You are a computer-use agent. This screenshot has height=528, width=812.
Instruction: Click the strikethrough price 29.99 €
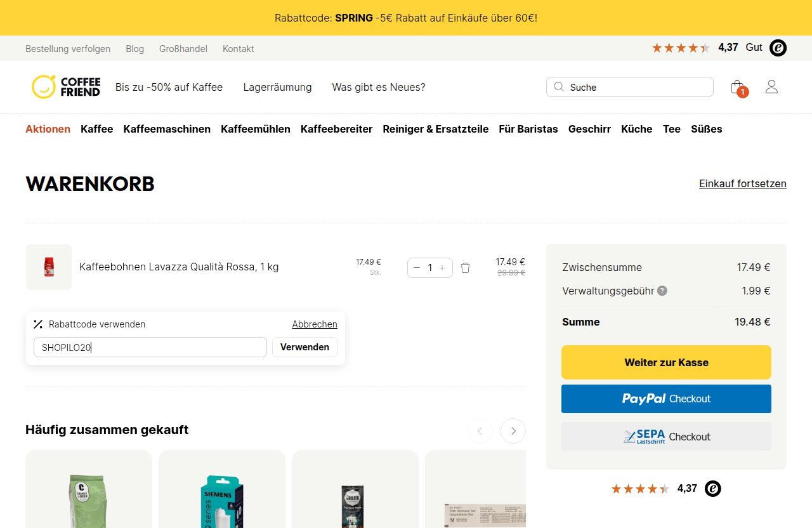click(511, 273)
